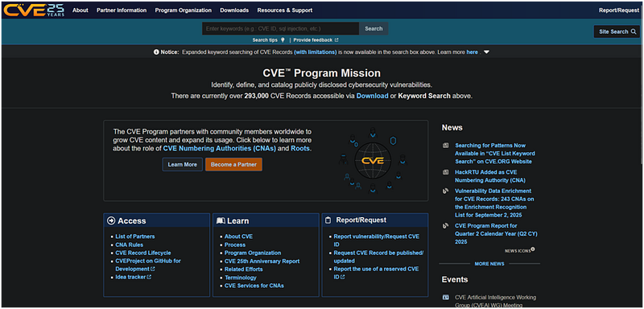Open CVE Numbering Authorities (CNAs) link
The height and width of the screenshot is (309, 644).
point(219,148)
